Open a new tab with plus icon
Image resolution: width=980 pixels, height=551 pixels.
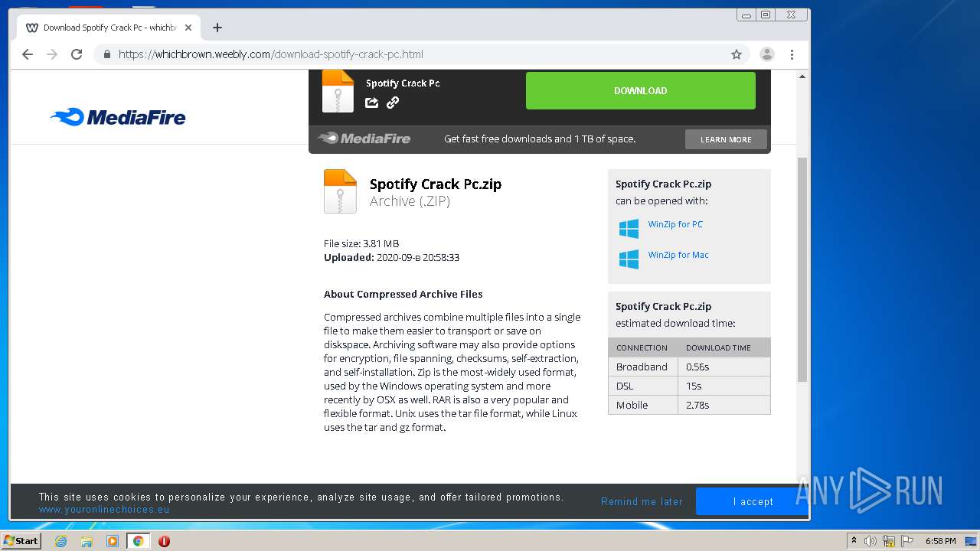point(217,28)
